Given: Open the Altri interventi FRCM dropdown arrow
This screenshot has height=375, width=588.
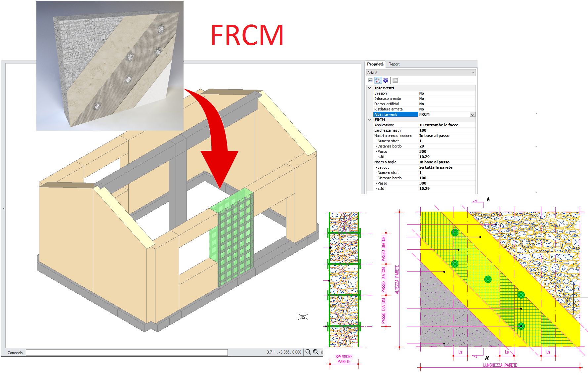Looking at the screenshot, I should [473, 115].
